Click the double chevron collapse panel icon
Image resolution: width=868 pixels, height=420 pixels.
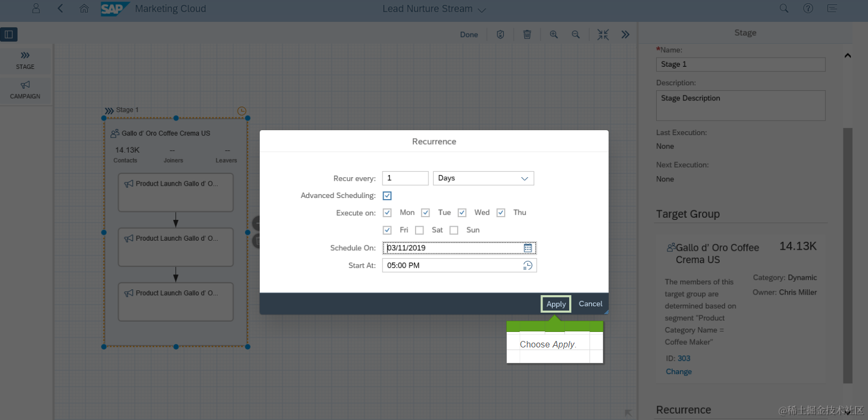[x=625, y=35]
